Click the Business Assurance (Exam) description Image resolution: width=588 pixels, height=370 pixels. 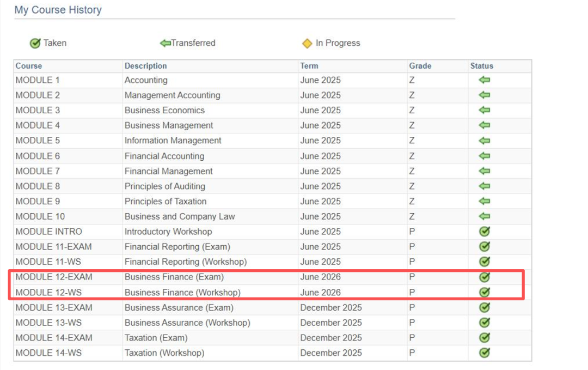pyautogui.click(x=179, y=307)
